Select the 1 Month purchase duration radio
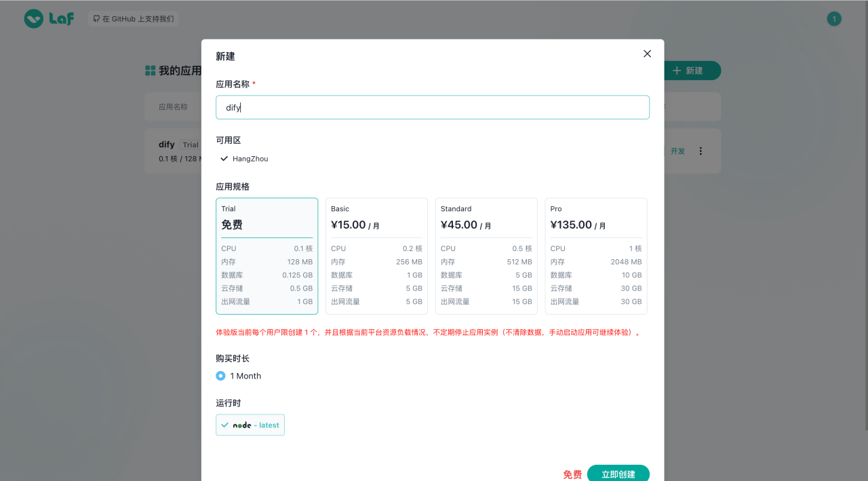Viewport: 868px width, 481px height. pyautogui.click(x=220, y=375)
